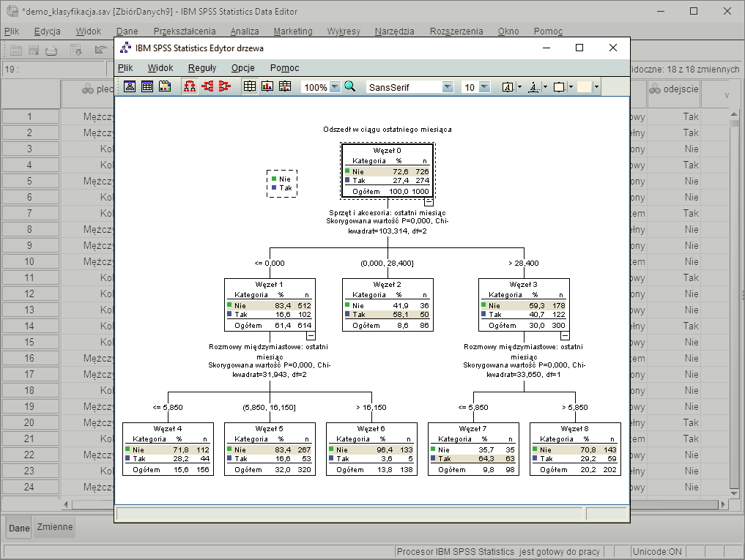Open the tree data table view icon
This screenshot has width=745, height=560.
point(148,86)
